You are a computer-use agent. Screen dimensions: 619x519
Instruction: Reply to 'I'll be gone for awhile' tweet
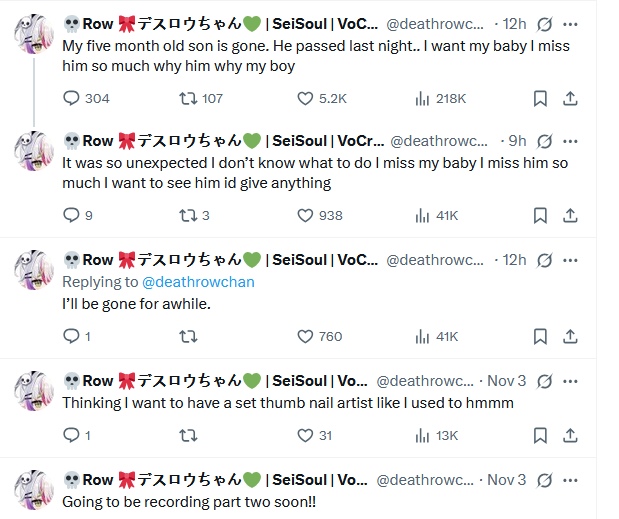click(x=71, y=336)
